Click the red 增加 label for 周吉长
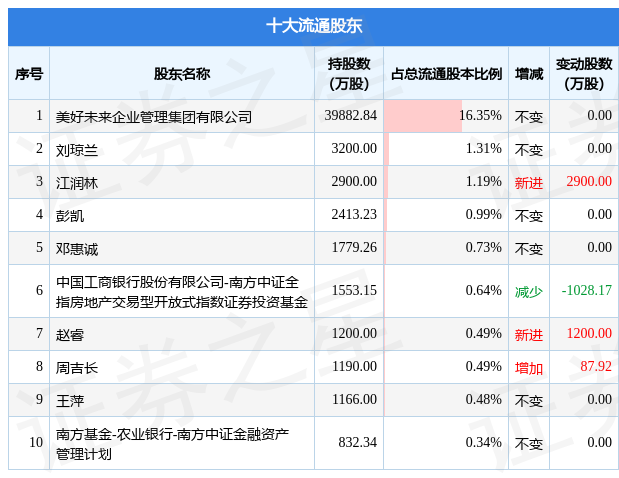This screenshot has width=619, height=478. (528, 368)
